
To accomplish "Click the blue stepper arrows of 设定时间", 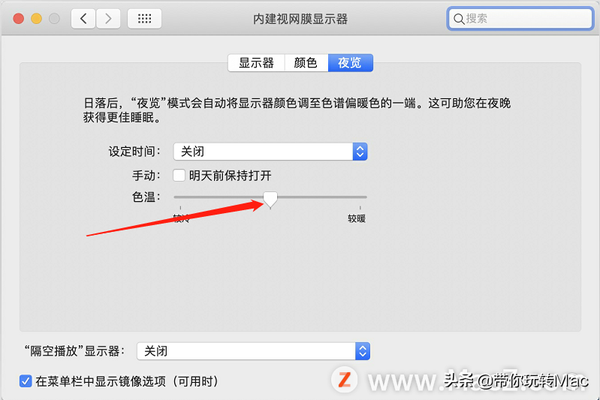I will [x=360, y=152].
